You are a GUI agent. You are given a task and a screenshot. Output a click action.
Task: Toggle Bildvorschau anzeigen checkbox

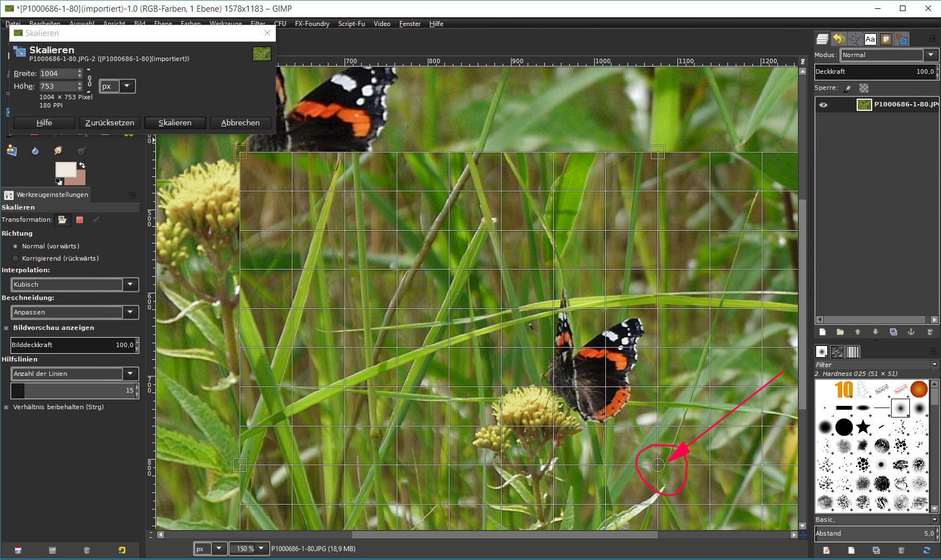tap(7, 328)
